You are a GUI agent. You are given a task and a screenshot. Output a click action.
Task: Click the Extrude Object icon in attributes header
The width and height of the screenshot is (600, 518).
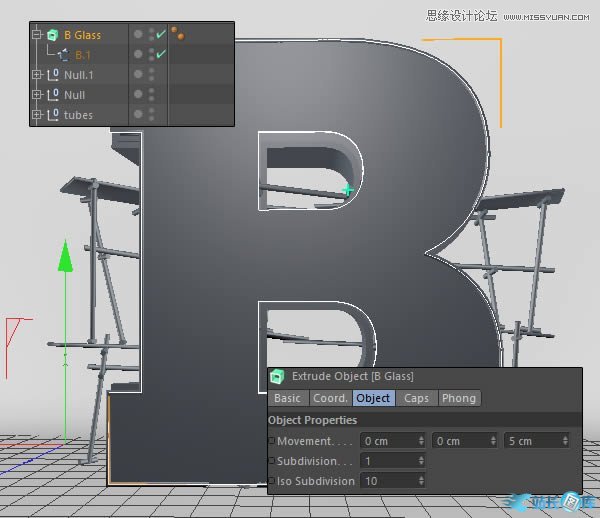[x=277, y=377]
